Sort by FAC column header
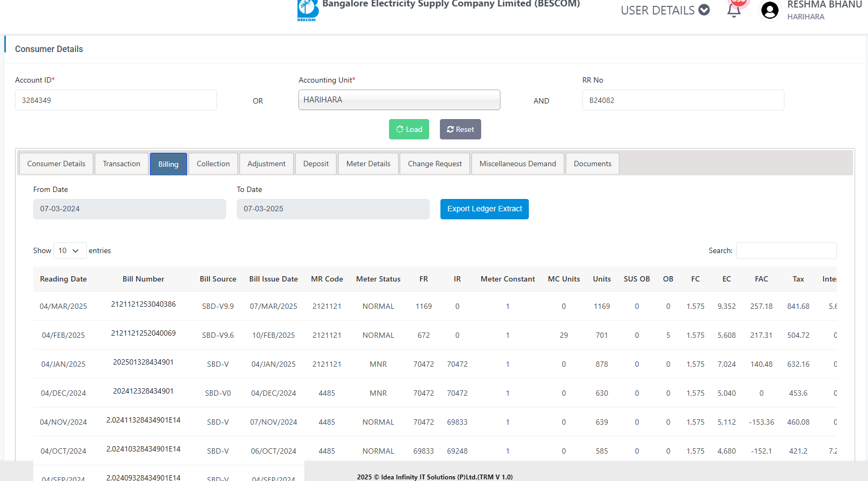This screenshot has width=868, height=481. tap(761, 279)
